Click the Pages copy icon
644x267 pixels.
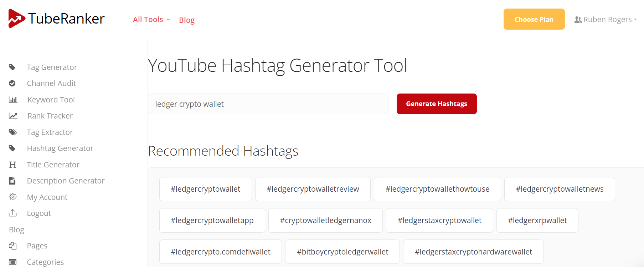click(x=13, y=246)
